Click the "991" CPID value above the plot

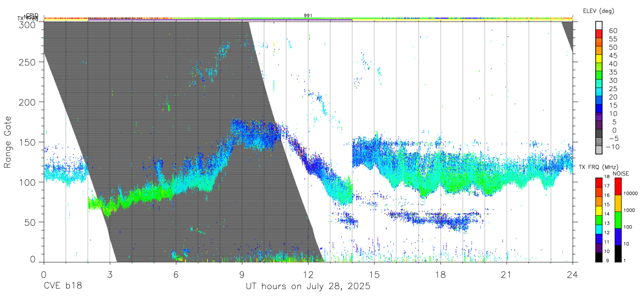pos(308,15)
